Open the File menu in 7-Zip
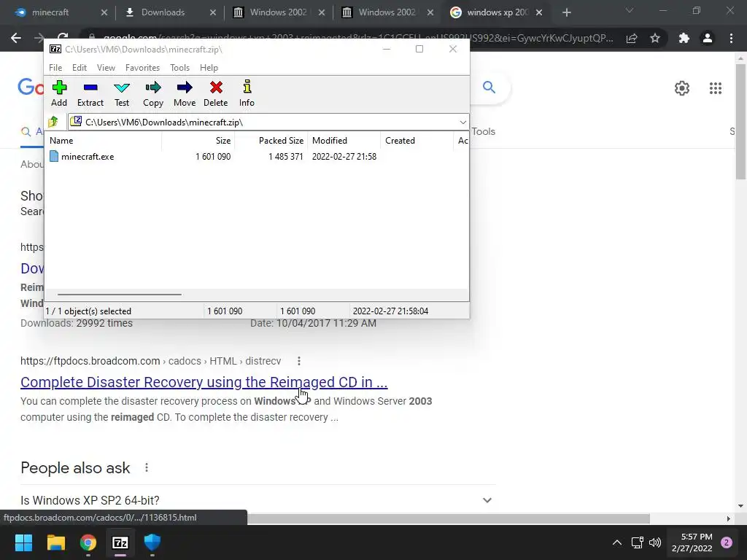The image size is (747, 560). (x=55, y=68)
